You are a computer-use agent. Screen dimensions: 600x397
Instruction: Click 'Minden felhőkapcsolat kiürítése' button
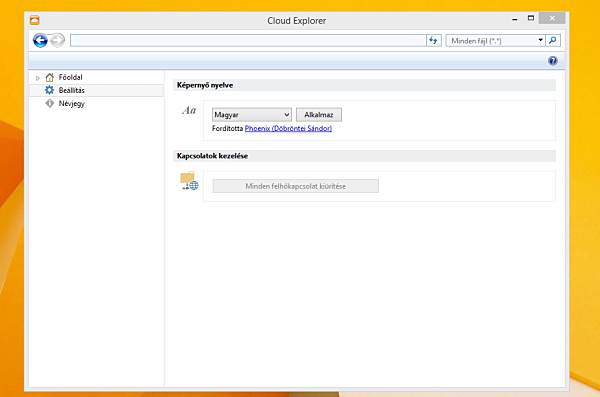[x=295, y=186]
